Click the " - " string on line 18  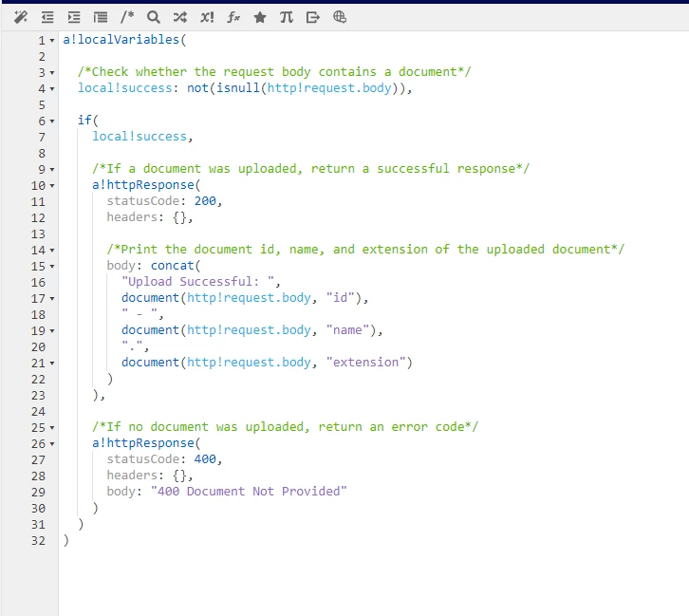(x=140, y=314)
